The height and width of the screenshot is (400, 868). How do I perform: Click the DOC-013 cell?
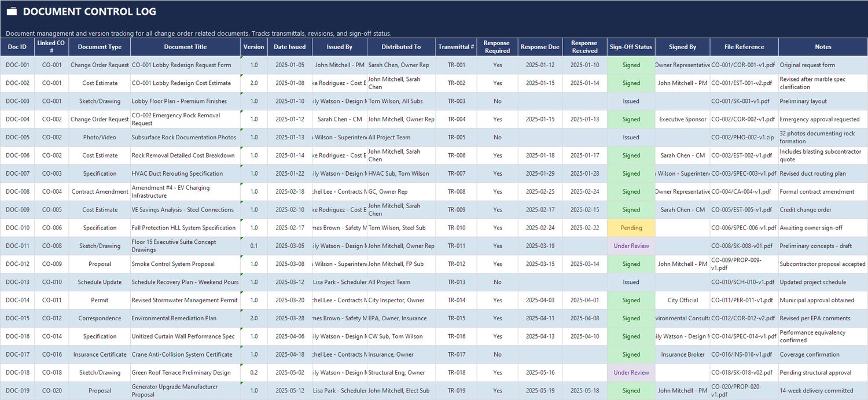tap(17, 282)
